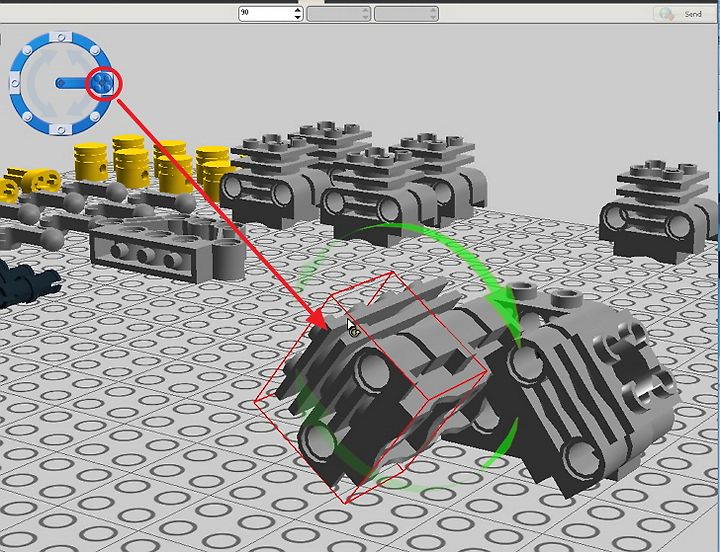Screen dimensions: 720x552
Task: Click the left white marker on the rotation wheel
Action: pos(15,83)
